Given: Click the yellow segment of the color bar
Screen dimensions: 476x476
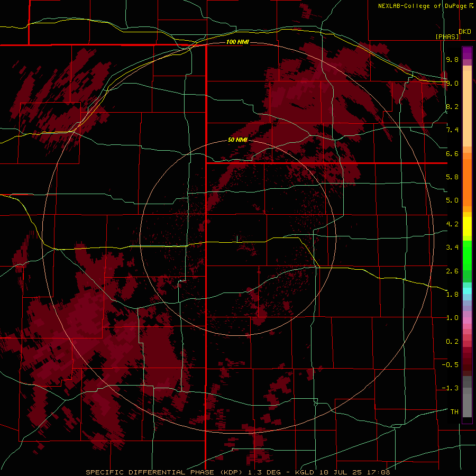Looking at the screenshot, I should (x=467, y=226).
